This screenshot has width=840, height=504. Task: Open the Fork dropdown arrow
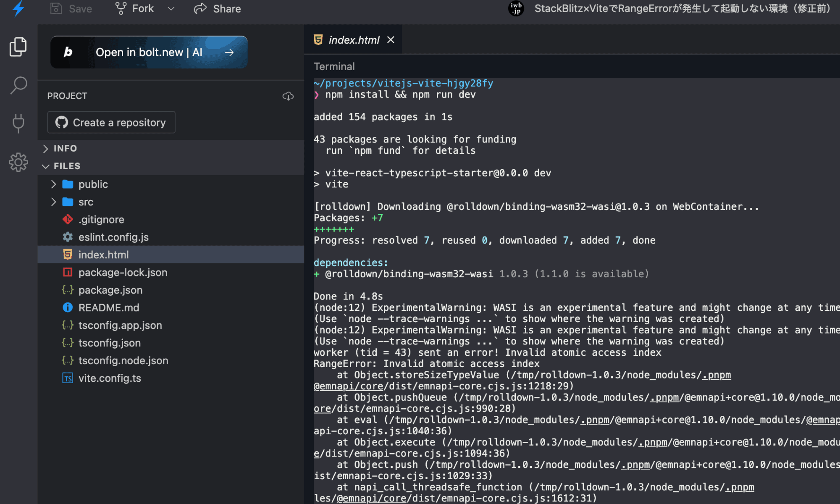coord(171,9)
